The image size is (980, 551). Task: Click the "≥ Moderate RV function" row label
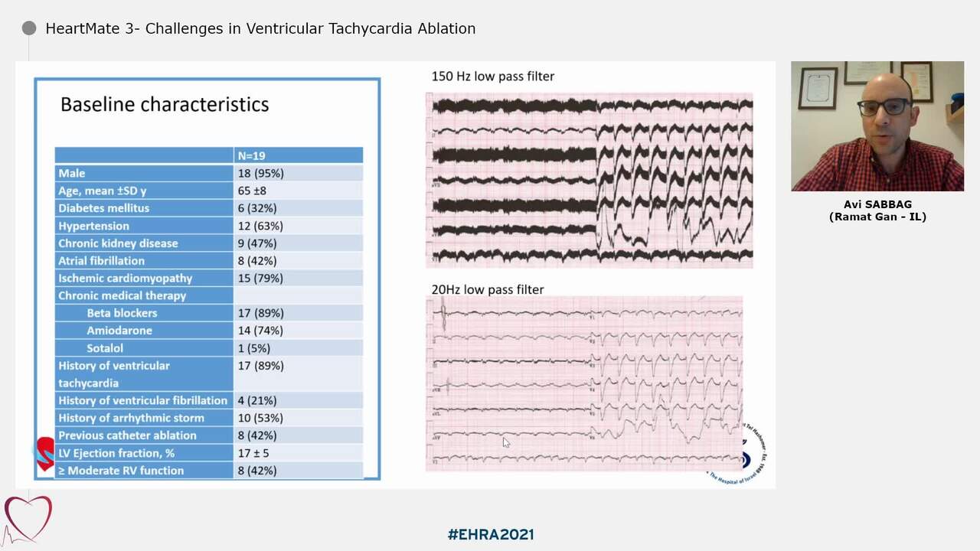pyautogui.click(x=121, y=471)
